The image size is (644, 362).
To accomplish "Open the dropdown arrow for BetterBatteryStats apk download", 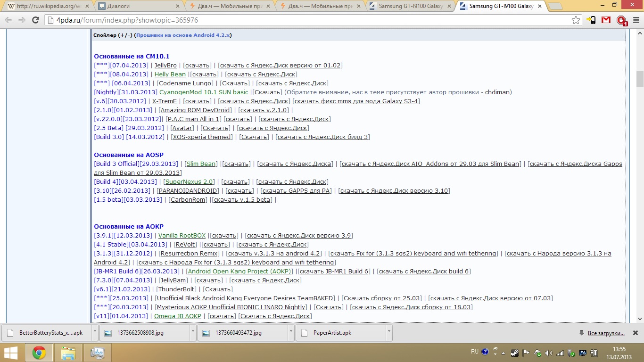I will (x=95, y=333).
